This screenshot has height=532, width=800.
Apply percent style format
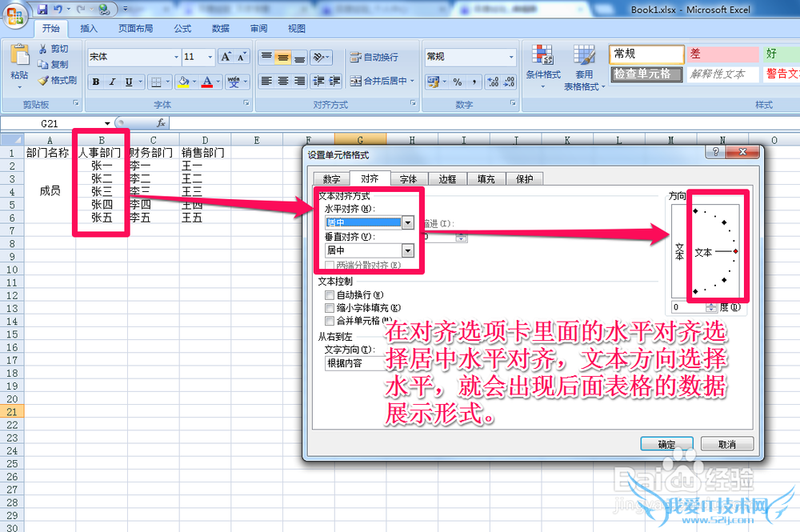[x=458, y=82]
